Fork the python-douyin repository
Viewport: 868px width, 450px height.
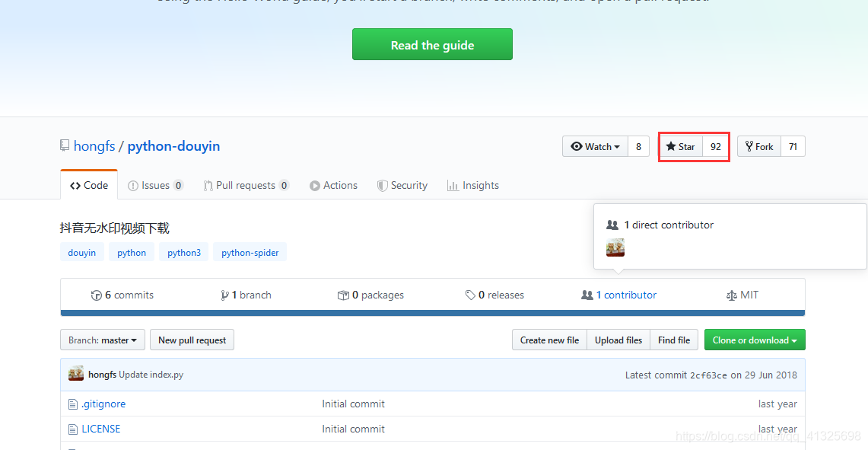759,146
